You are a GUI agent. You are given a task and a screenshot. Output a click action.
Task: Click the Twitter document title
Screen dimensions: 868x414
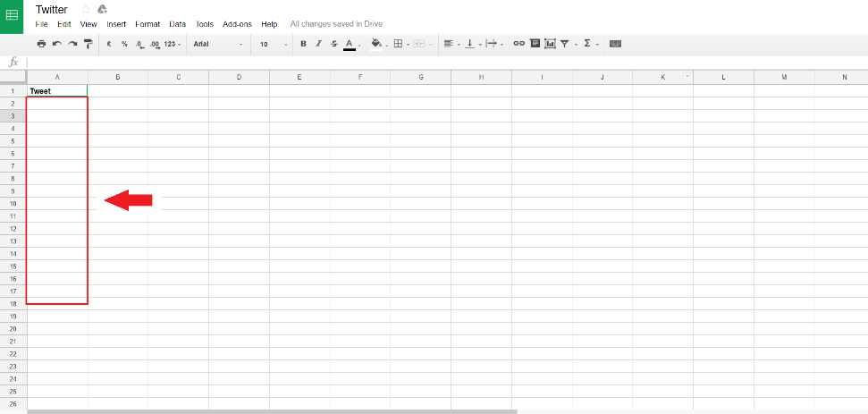pyautogui.click(x=52, y=9)
